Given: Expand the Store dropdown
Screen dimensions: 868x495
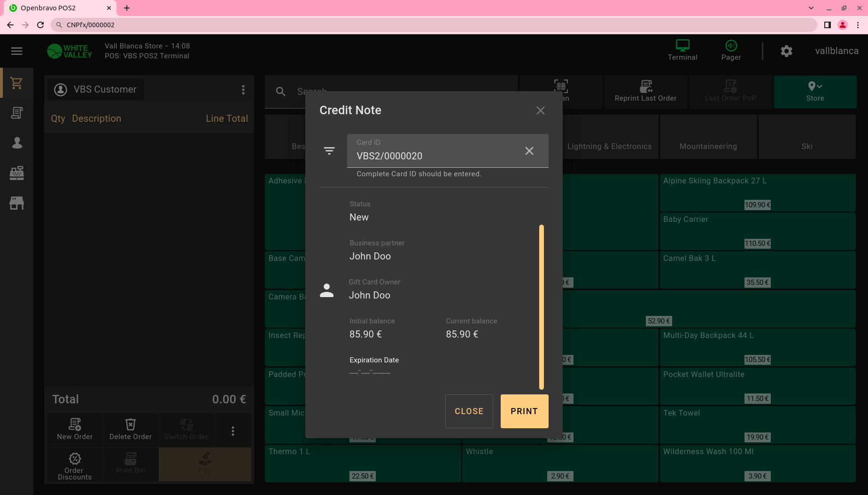Looking at the screenshot, I should tap(815, 92).
